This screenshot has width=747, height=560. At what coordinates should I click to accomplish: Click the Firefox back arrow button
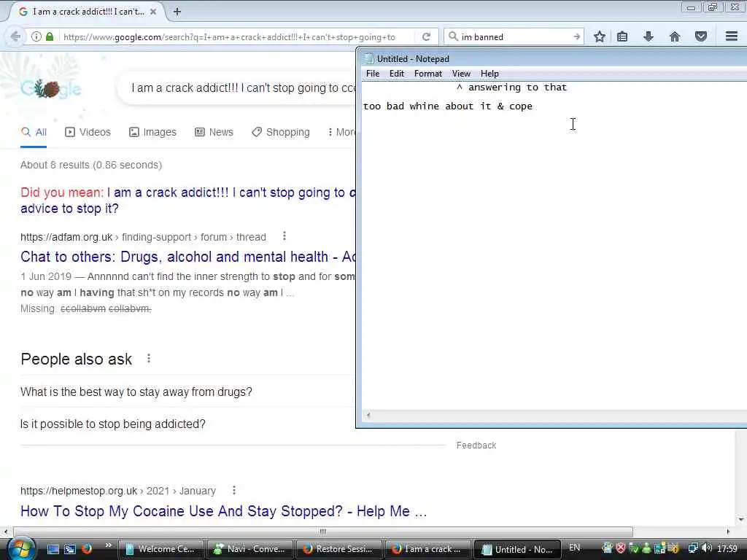(x=15, y=36)
